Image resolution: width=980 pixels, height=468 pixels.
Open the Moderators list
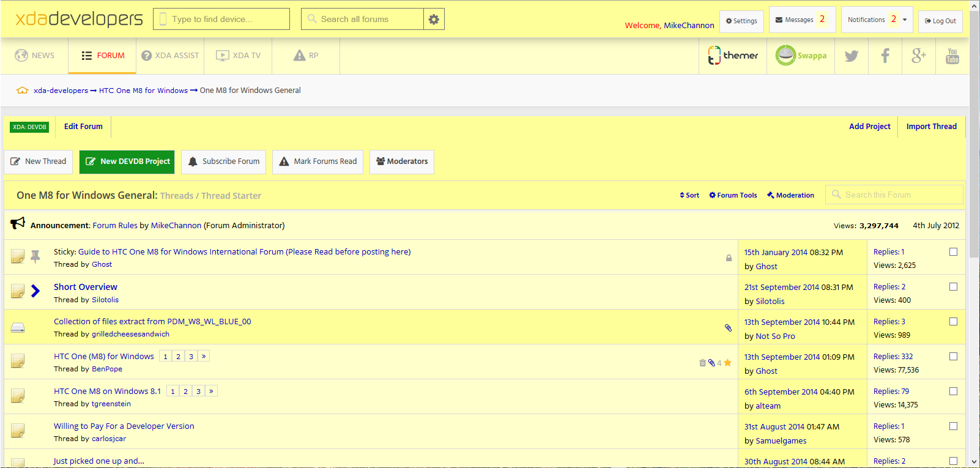pyautogui.click(x=402, y=162)
